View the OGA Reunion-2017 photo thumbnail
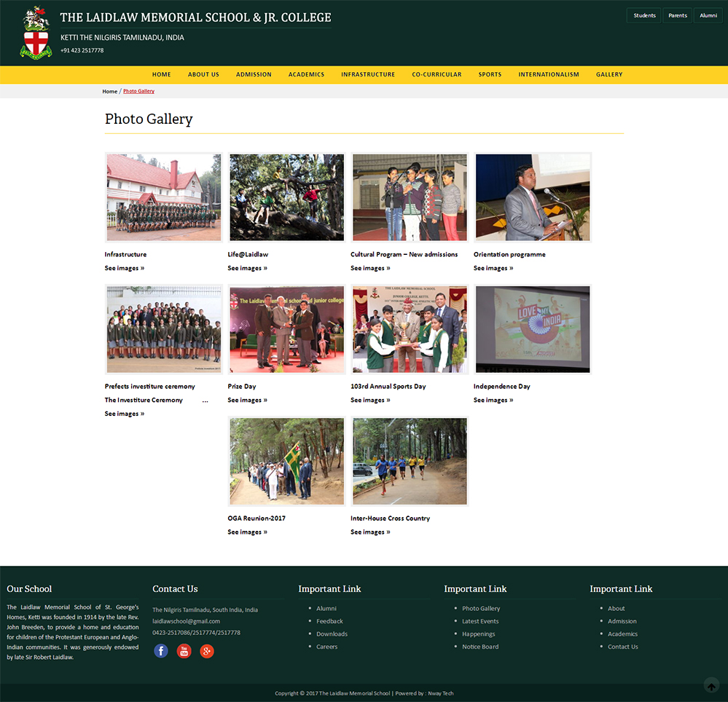This screenshot has width=728, height=702. point(287,461)
